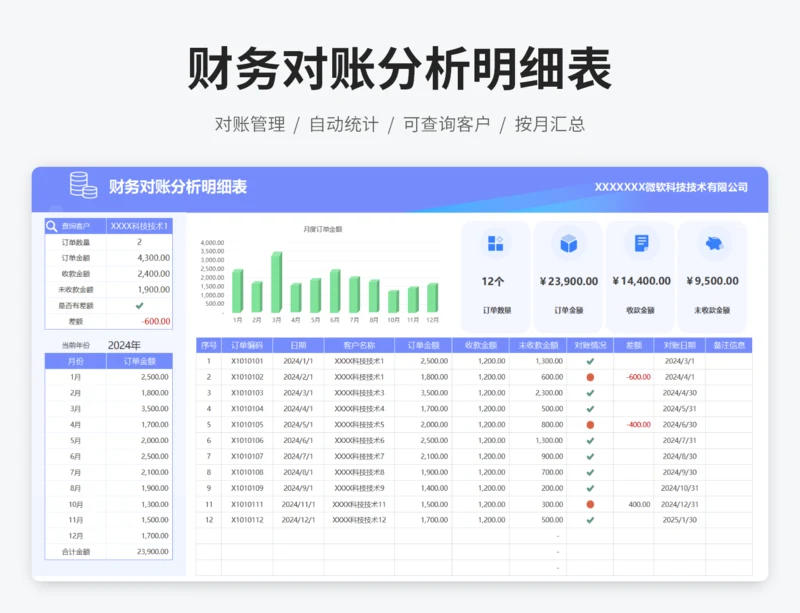Image resolution: width=800 pixels, height=613 pixels.
Task: Select the 2,400.00 received amount value
Action: (154, 274)
